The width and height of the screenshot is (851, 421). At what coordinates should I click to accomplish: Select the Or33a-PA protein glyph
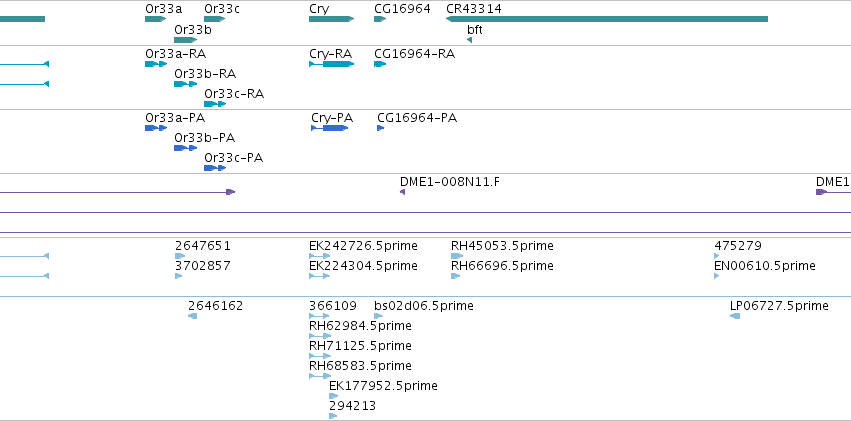[x=156, y=128]
